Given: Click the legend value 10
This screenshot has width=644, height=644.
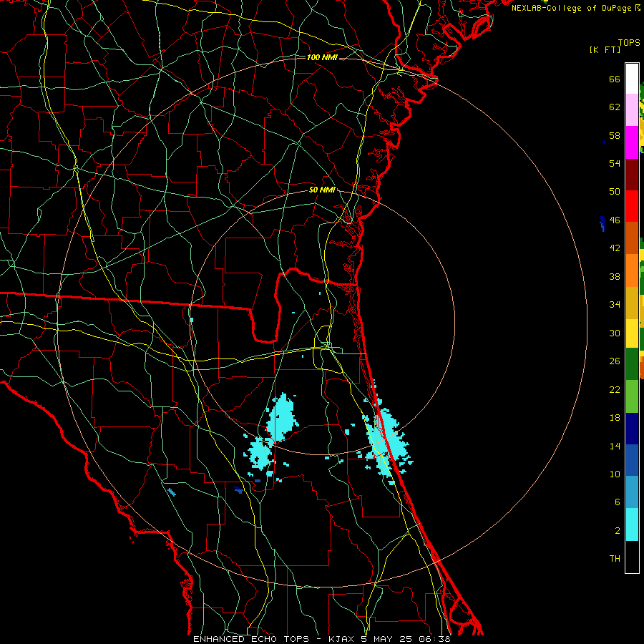Looking at the screenshot, I should (x=615, y=474).
